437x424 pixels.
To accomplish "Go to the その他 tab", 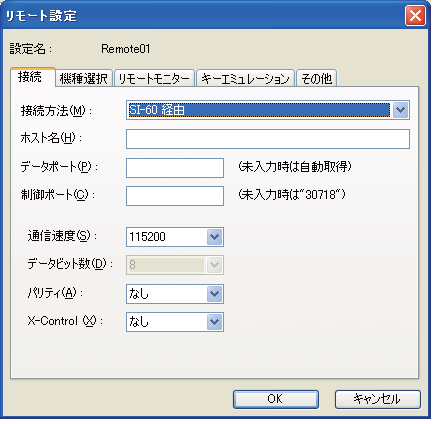I will click(317, 78).
